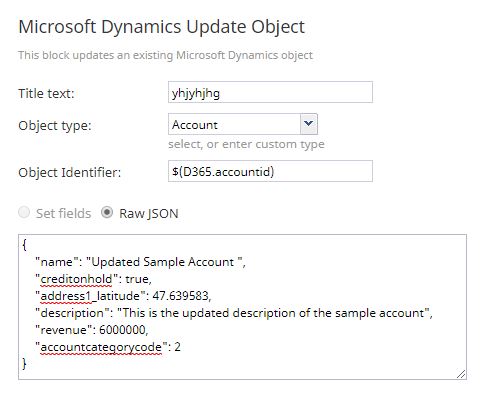The image size is (485, 407).
Task: Click the accountcategorycode key in the JSON
Action: click(x=101, y=347)
